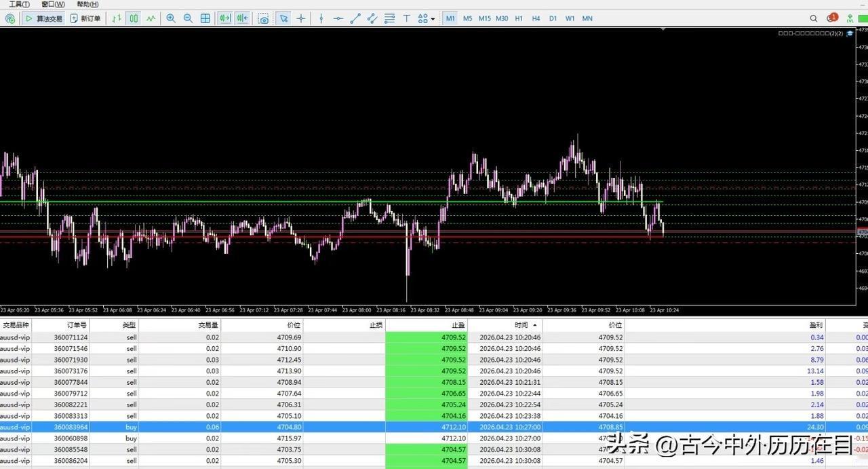Click highlighted buy order 360083964
This screenshot has height=469, width=868.
(434, 427)
